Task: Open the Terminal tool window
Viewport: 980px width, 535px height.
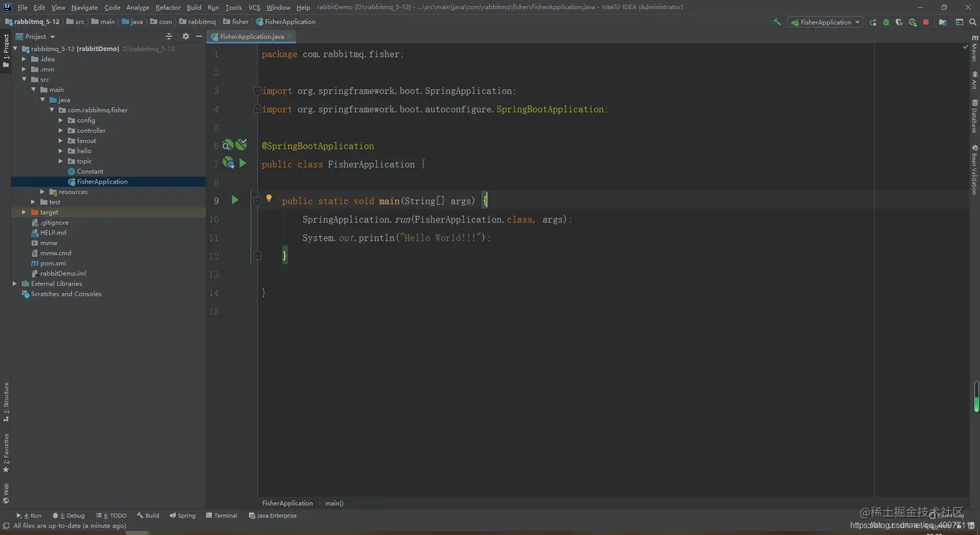Action: click(222, 516)
